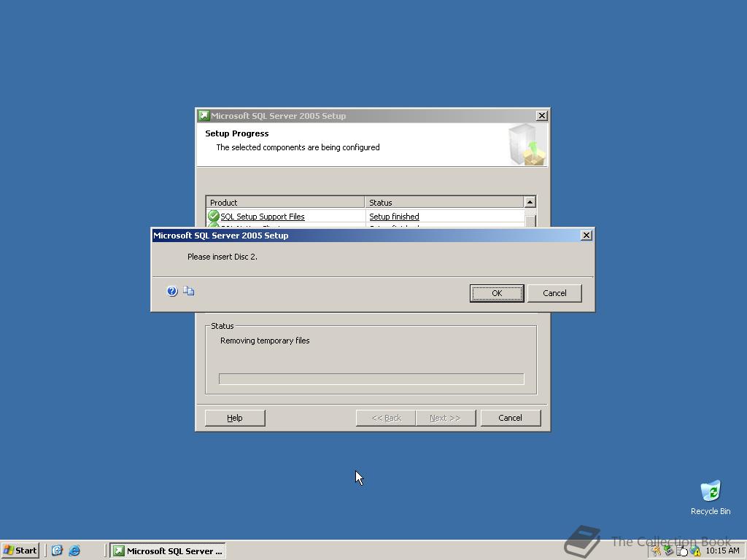Click Cancel at bottom of Setup Progress window
747x560 pixels.
tap(510, 418)
